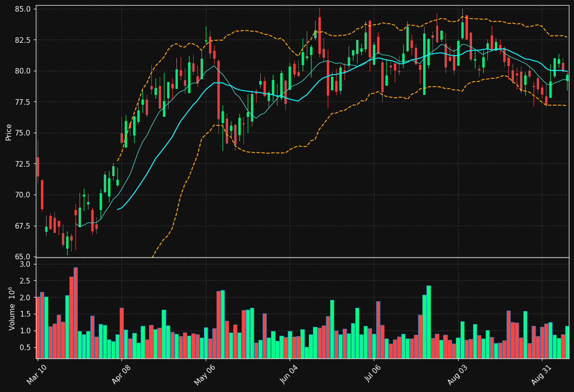This screenshot has height=392, width=574.
Task: Select the 0.5 volume tick label
Action: pyautogui.click(x=26, y=347)
